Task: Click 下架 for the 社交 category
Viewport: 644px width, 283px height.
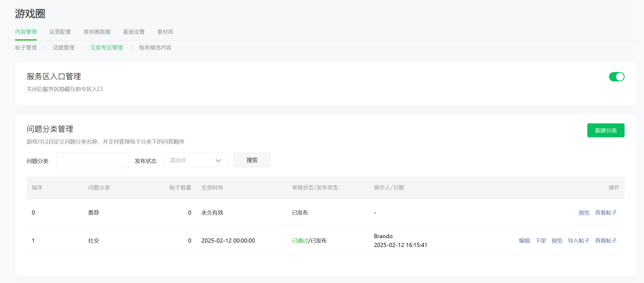Action: coord(540,241)
